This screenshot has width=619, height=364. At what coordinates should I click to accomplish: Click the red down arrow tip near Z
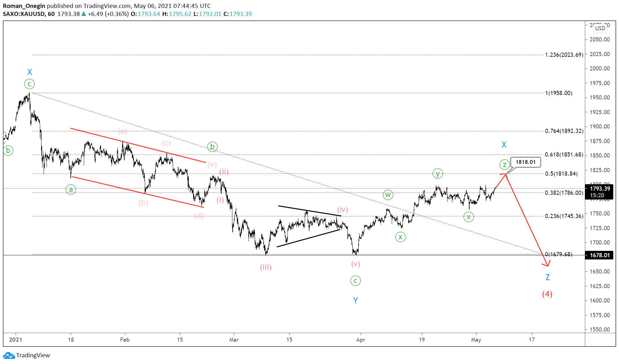point(547,266)
